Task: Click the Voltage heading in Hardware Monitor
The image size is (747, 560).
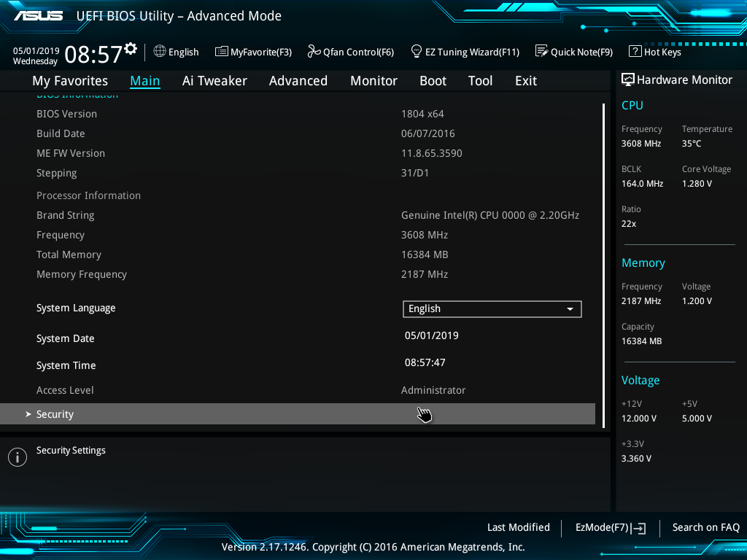Action: [x=640, y=381]
